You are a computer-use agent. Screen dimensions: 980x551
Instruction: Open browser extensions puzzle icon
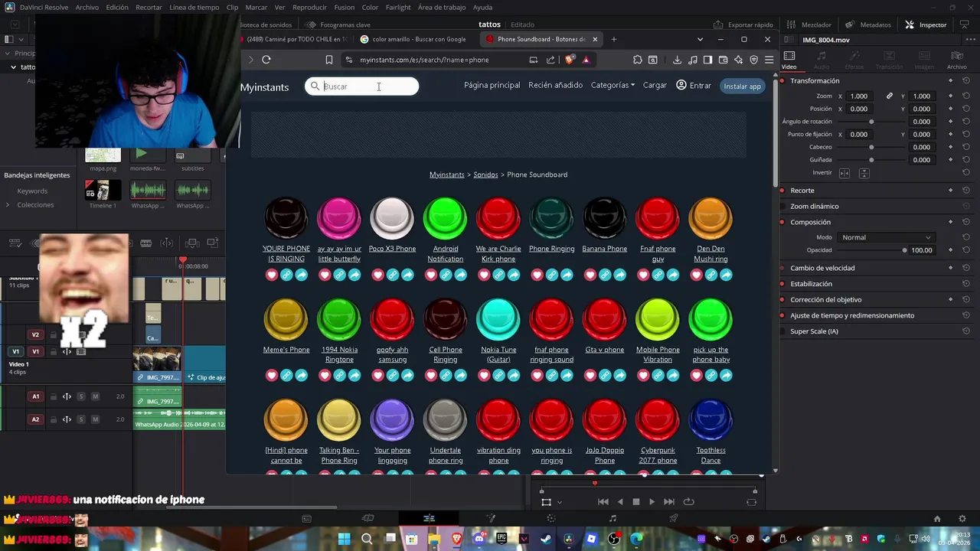click(x=637, y=60)
